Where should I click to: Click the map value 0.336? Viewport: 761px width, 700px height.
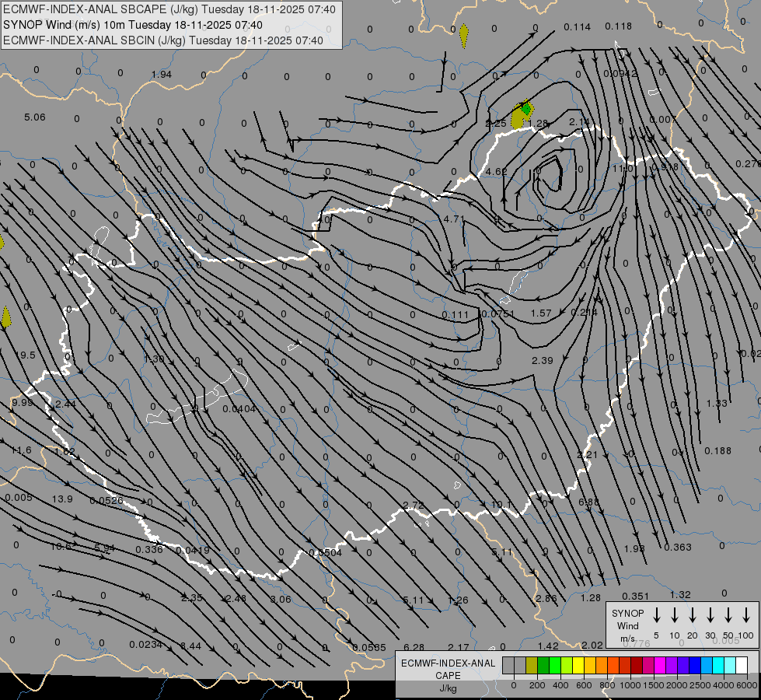pyautogui.click(x=149, y=549)
